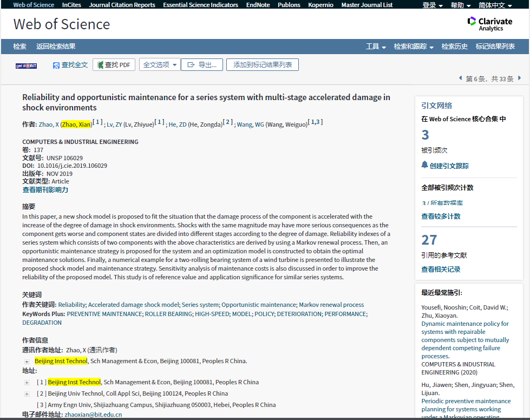Viewport: 530px width, 420px height.
Task: Add record to marked list button
Action: [263, 65]
